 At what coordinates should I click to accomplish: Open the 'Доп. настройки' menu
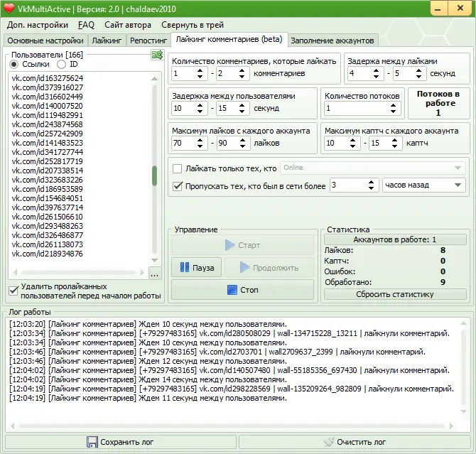pos(38,25)
